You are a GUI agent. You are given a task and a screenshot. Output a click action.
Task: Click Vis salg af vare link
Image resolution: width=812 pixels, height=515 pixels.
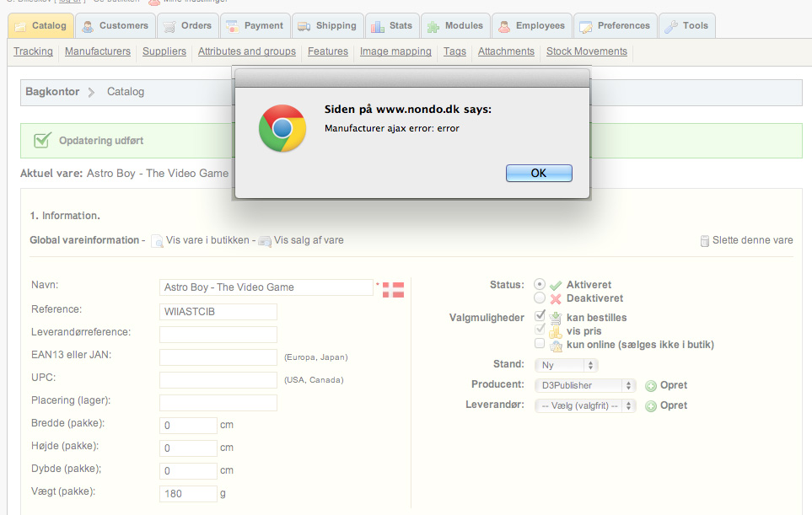[x=309, y=240]
